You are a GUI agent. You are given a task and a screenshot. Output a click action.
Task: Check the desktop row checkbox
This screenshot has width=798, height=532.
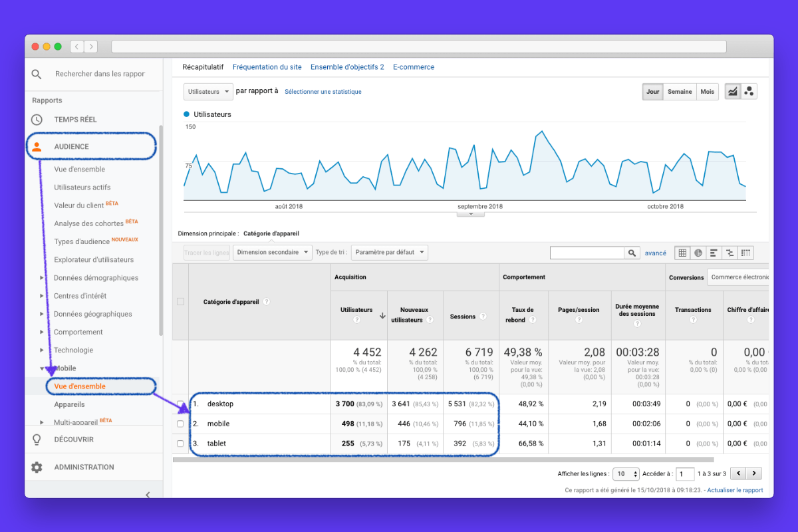click(x=180, y=404)
